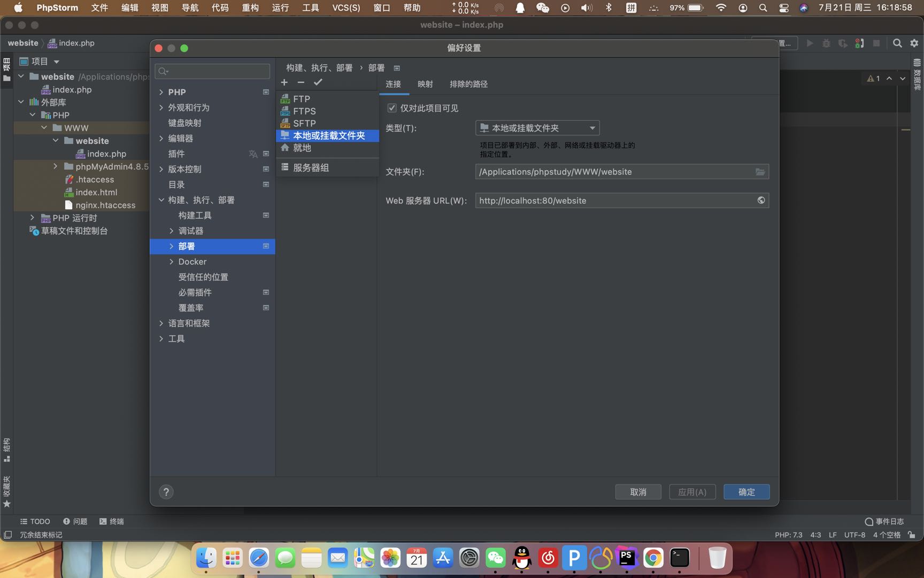Open System Preferences from the dock
The image size is (924, 578).
[469, 558]
